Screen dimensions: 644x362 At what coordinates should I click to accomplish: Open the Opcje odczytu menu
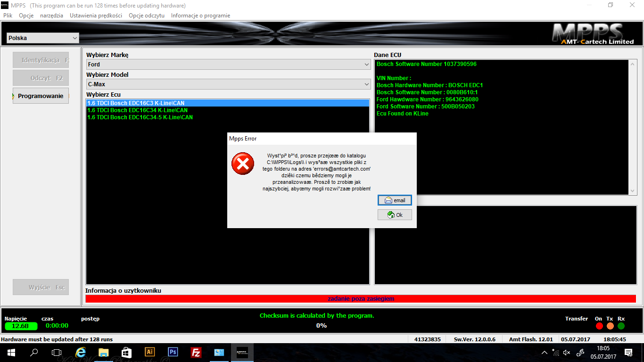tap(147, 16)
